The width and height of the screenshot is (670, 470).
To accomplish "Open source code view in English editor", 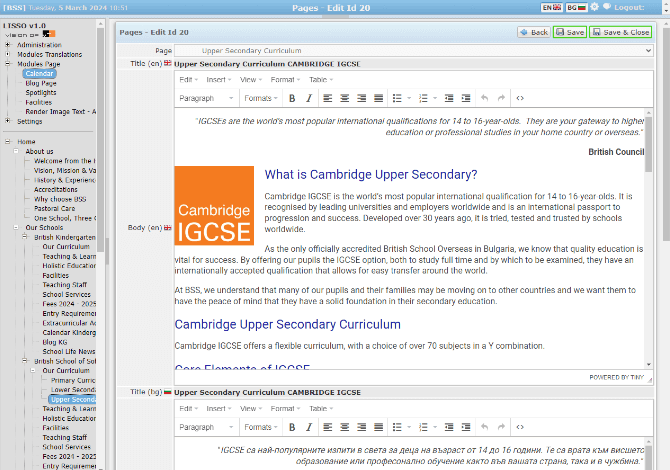I will (520, 98).
